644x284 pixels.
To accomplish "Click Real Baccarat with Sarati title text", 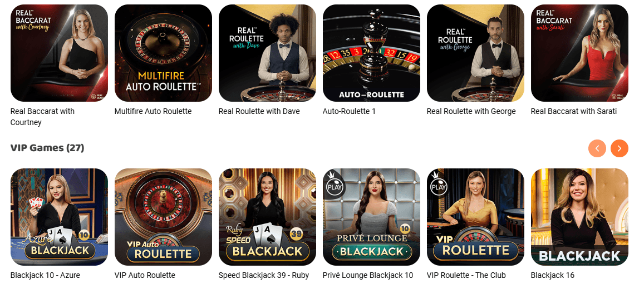I will pos(574,111).
